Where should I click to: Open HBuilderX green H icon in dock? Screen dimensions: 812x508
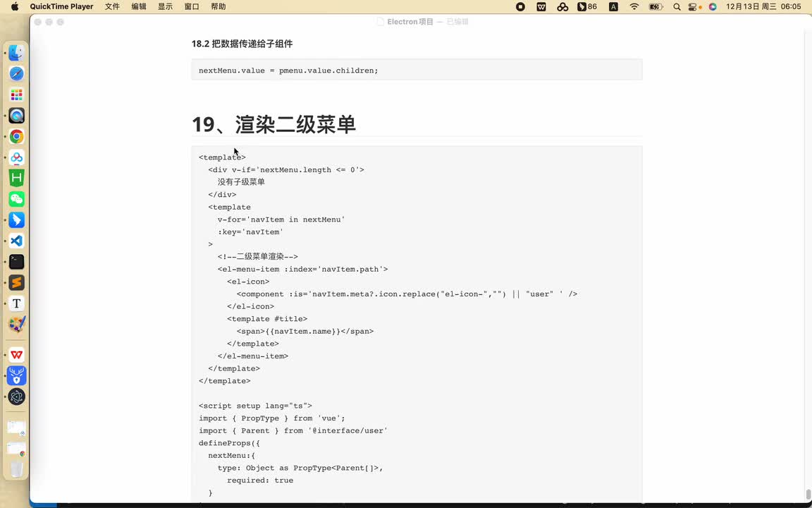17,178
